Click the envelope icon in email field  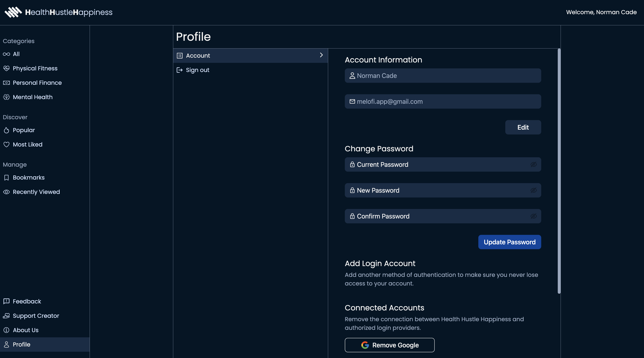click(352, 101)
